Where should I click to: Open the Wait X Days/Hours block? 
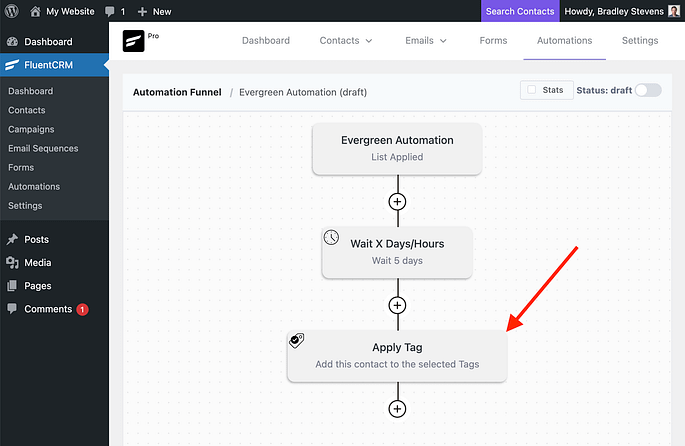point(397,252)
